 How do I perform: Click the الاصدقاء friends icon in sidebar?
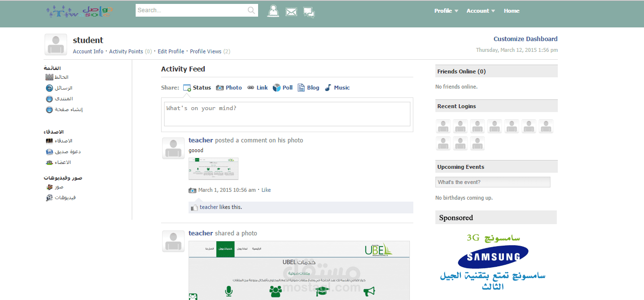[49, 141]
